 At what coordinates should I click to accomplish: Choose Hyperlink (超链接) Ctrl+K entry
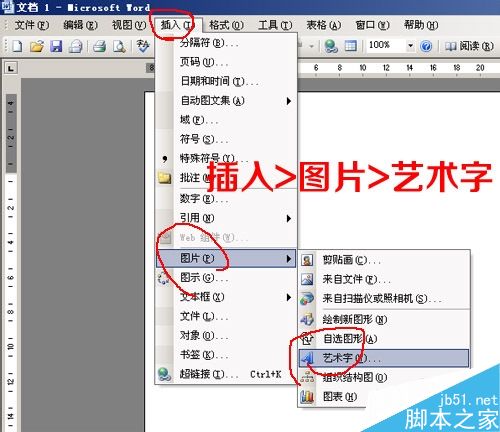226,374
